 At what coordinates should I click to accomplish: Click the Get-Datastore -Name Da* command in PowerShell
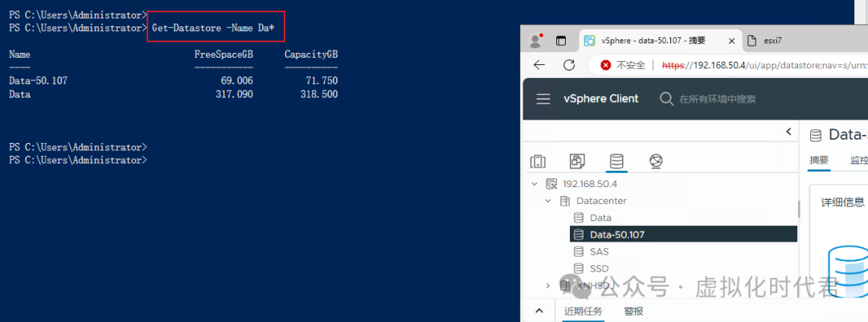coord(213,27)
